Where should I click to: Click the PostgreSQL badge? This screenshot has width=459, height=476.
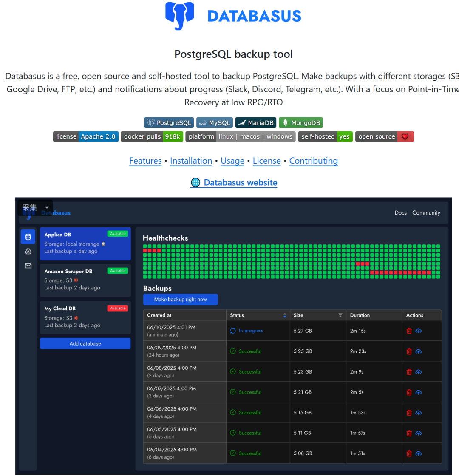pyautogui.click(x=169, y=123)
